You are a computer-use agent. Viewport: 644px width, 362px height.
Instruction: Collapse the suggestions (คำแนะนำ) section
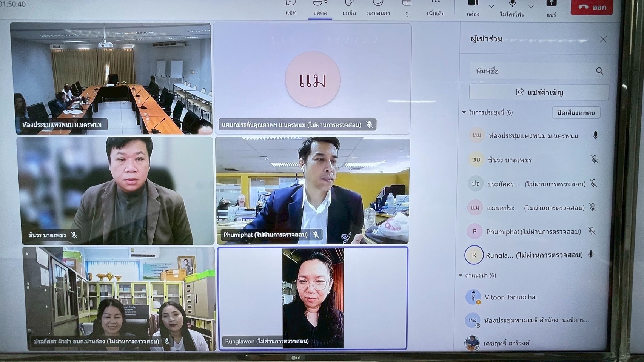[461, 275]
